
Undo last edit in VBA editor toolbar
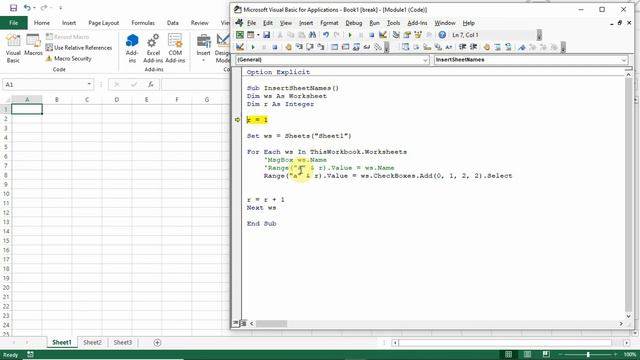tap(326, 35)
